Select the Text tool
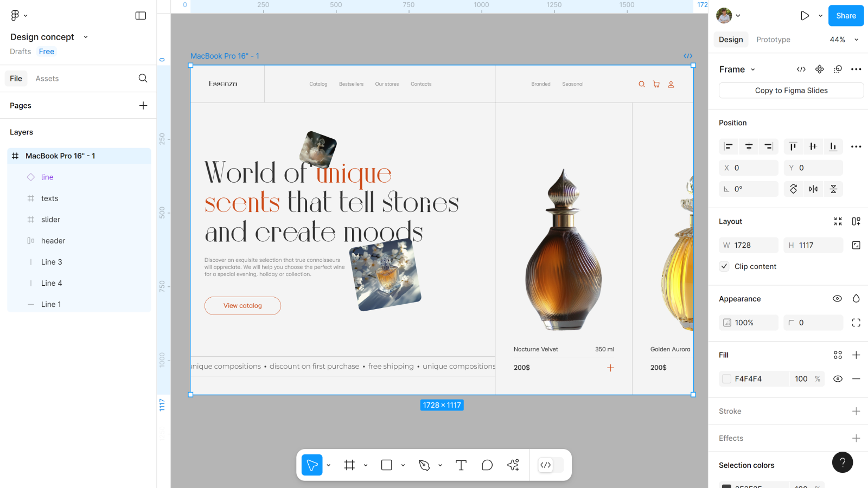Screen dimensions: 868x488 pyautogui.click(x=461, y=465)
